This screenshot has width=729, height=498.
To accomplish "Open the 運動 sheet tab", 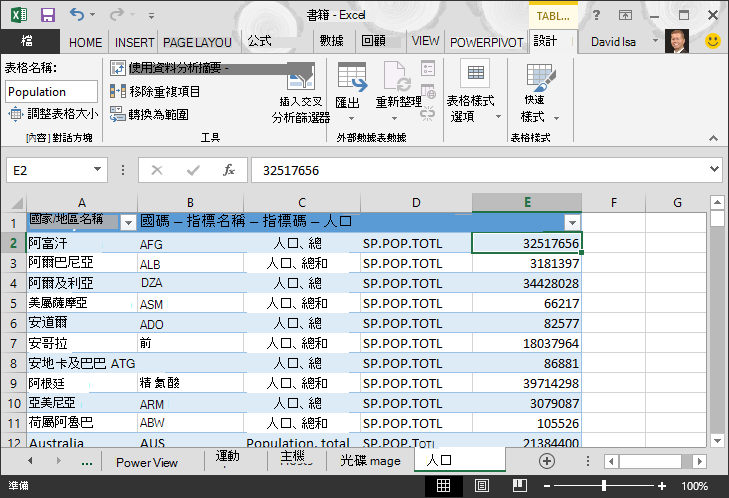I will 227,458.
